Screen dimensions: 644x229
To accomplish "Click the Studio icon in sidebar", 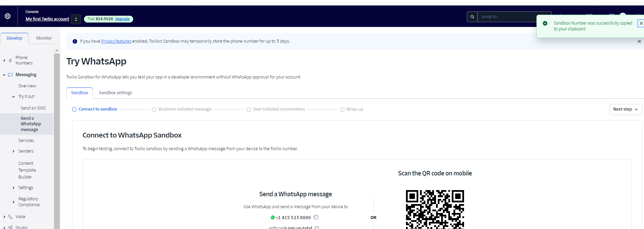I will [10, 227].
